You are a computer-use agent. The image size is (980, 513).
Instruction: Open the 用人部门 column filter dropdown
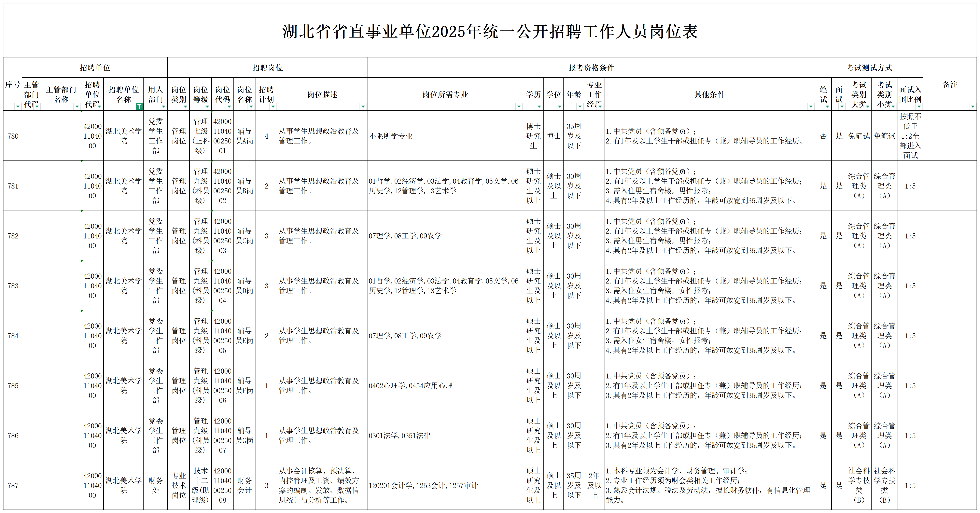click(164, 107)
